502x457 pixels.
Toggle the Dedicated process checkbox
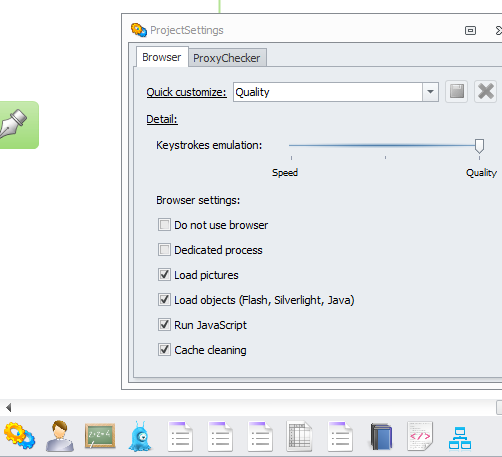click(x=164, y=250)
